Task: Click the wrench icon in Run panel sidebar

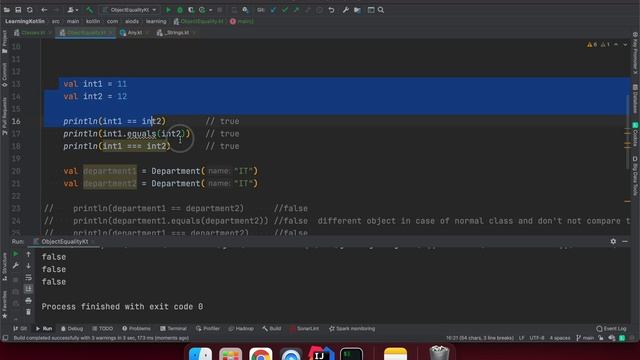Action: pyautogui.click(x=16, y=266)
